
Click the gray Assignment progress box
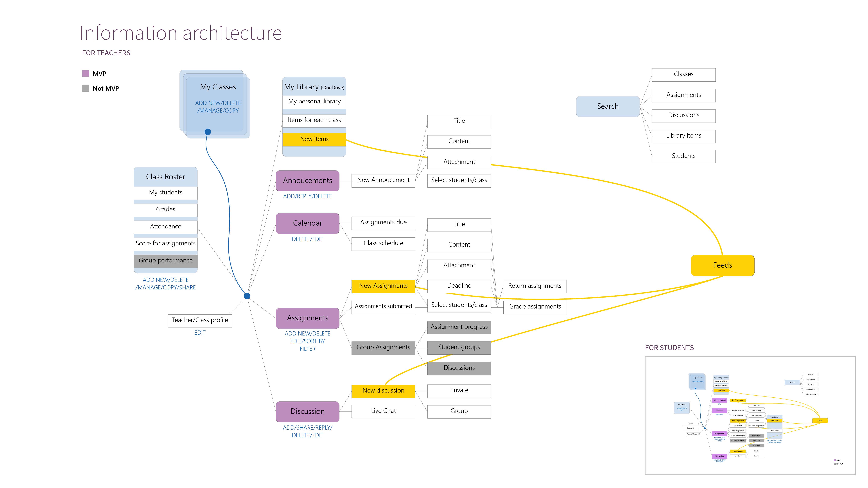click(459, 328)
